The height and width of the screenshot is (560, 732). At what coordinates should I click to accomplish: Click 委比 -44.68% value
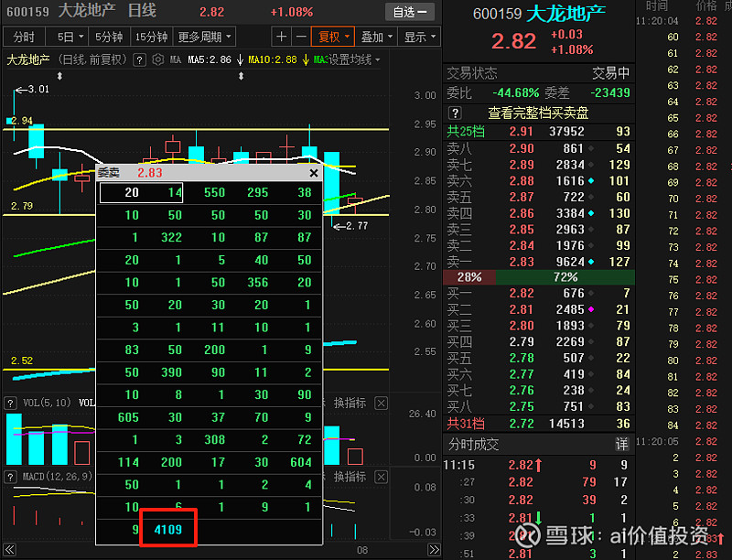coord(515,92)
